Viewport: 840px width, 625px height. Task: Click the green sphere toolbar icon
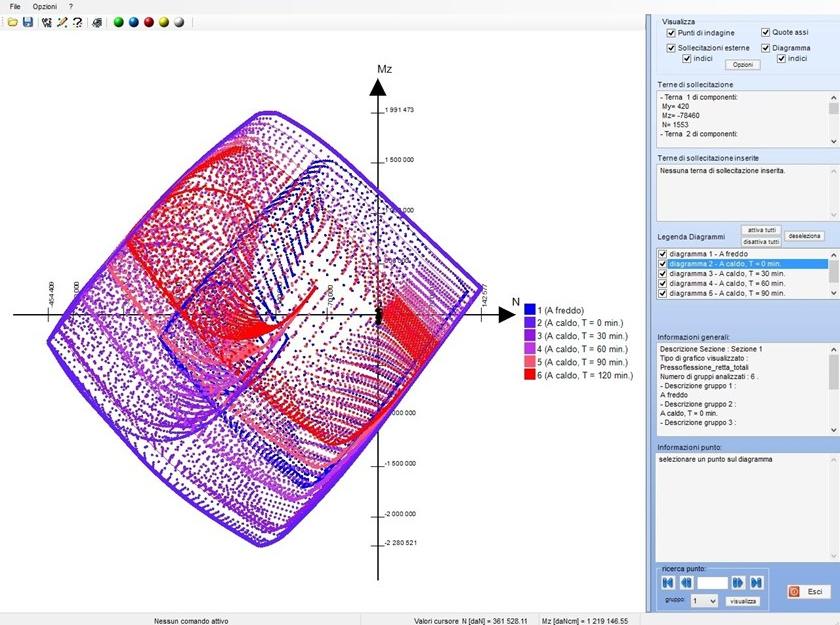[x=118, y=22]
